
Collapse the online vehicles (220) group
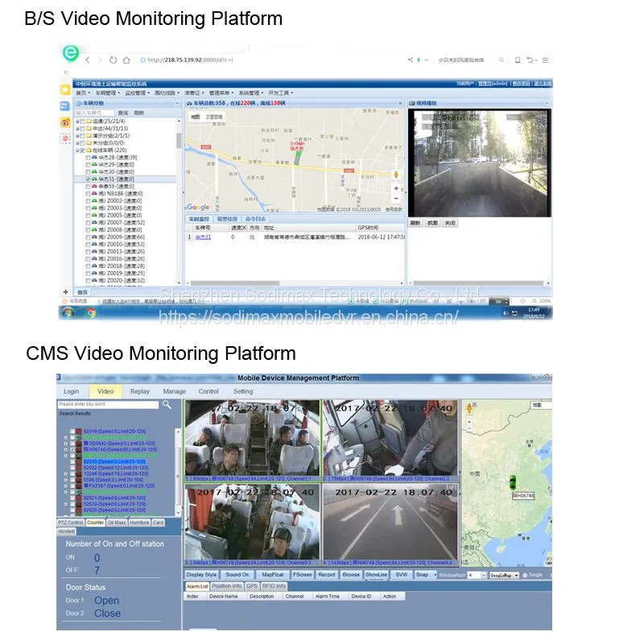click(x=76, y=151)
